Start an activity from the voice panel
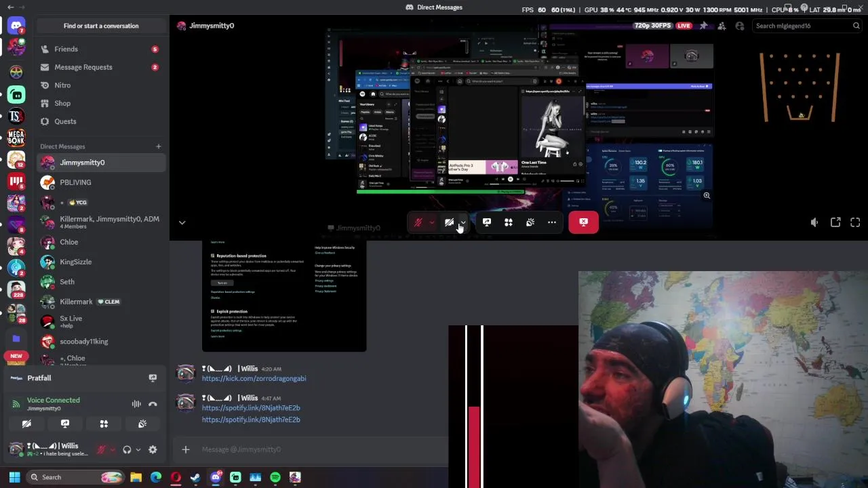 point(104,424)
